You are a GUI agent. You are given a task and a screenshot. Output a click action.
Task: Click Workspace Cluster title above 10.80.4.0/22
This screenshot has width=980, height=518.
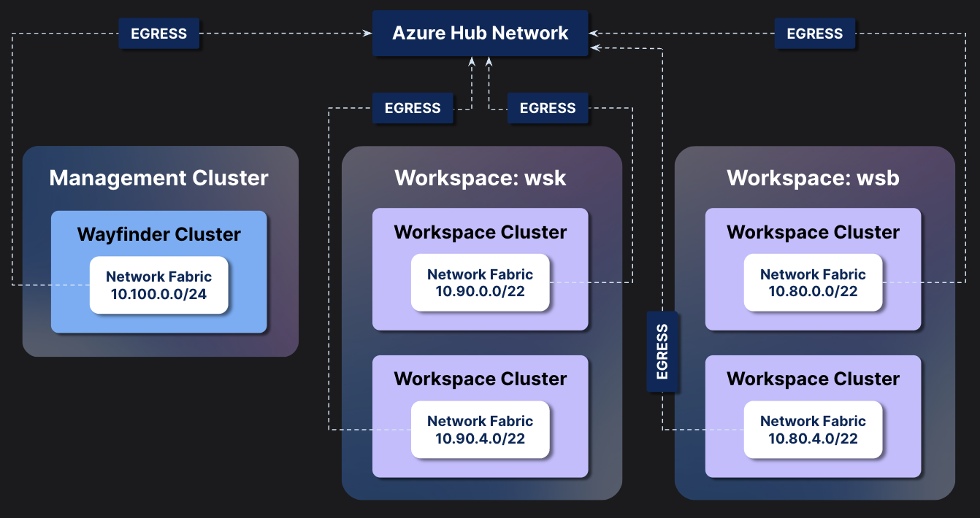point(813,379)
